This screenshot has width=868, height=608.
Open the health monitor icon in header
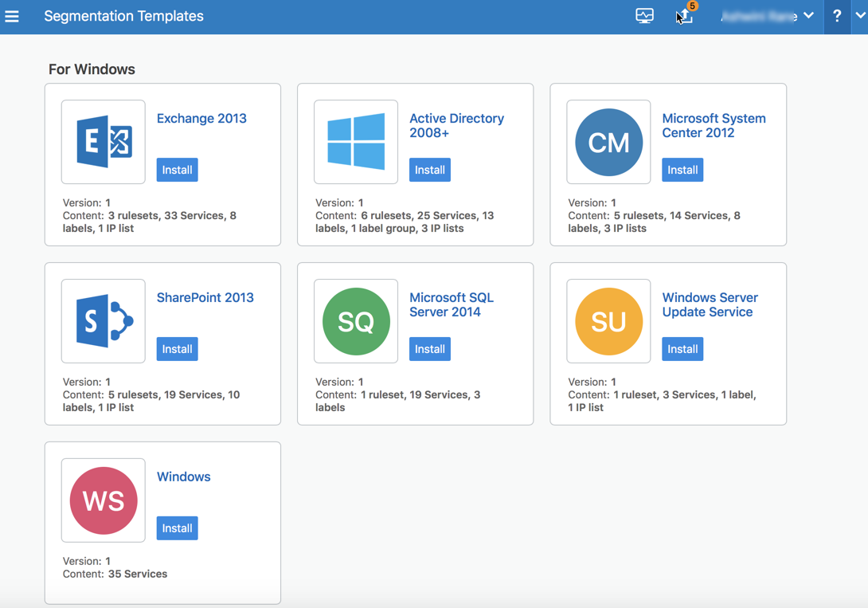[x=644, y=16]
